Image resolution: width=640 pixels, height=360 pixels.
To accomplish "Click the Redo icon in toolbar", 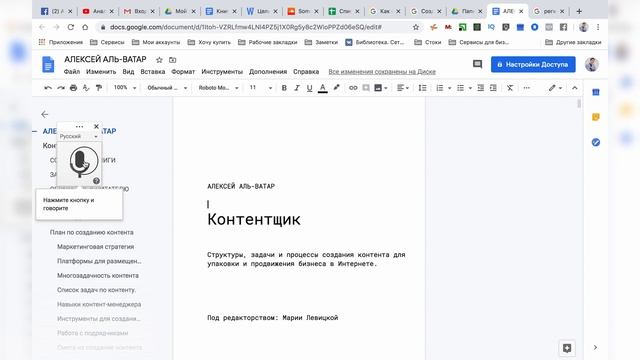I will (61, 88).
